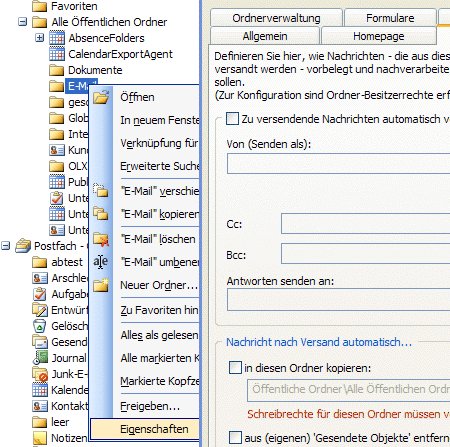Select the Inte folder in tree

pyautogui.click(x=78, y=134)
